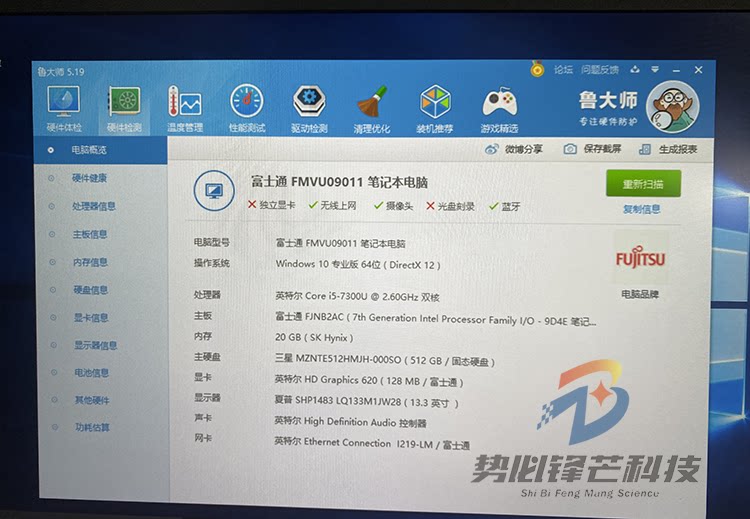Screen dimensions: 750x519
Task: Click the 微博分享 Weibo icon
Action: (x=491, y=149)
